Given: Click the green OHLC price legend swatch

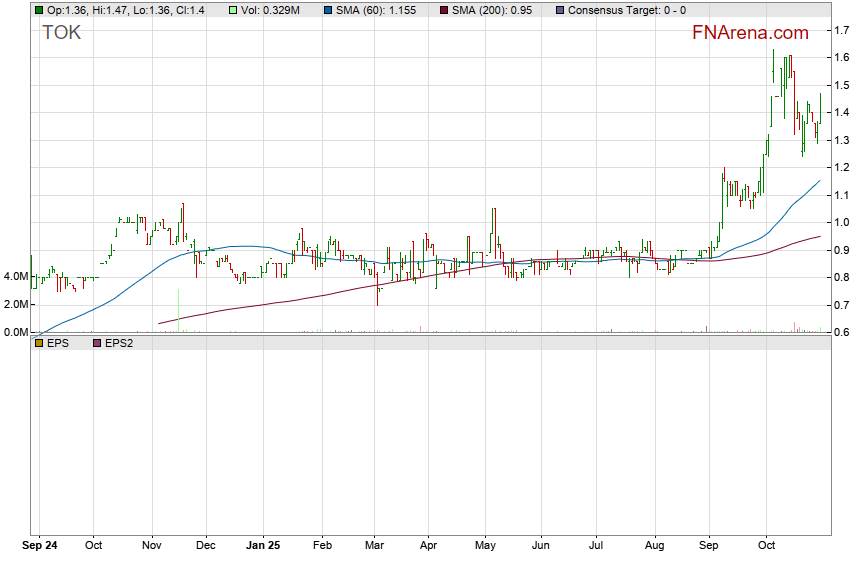Looking at the screenshot, I should pos(38,10).
